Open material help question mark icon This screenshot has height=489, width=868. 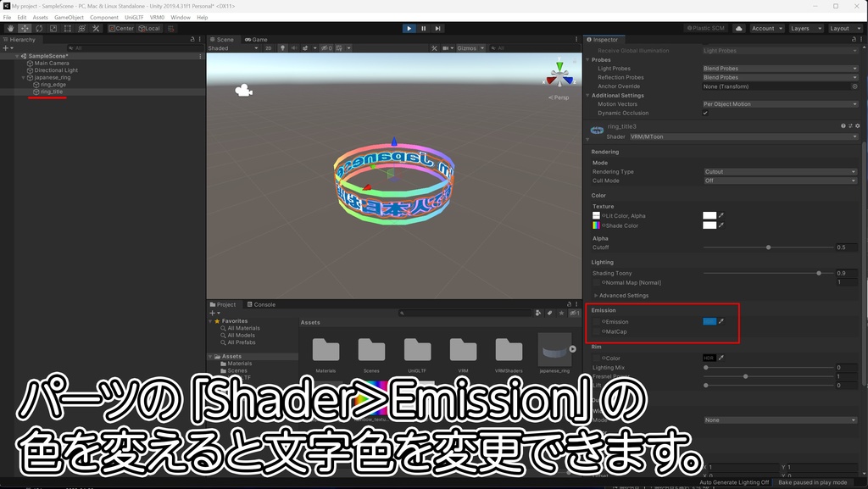pyautogui.click(x=843, y=126)
